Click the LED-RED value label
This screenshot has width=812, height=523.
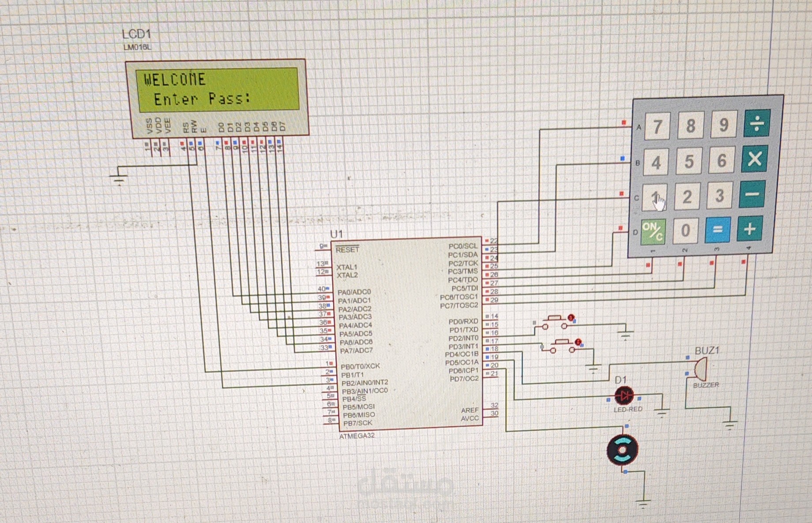click(x=628, y=409)
